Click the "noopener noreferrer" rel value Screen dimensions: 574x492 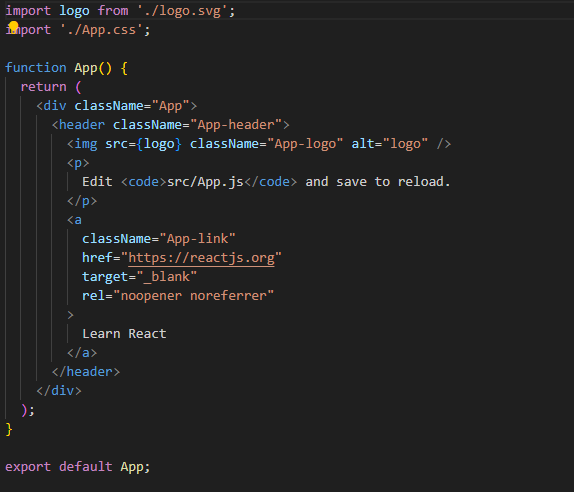(194, 296)
